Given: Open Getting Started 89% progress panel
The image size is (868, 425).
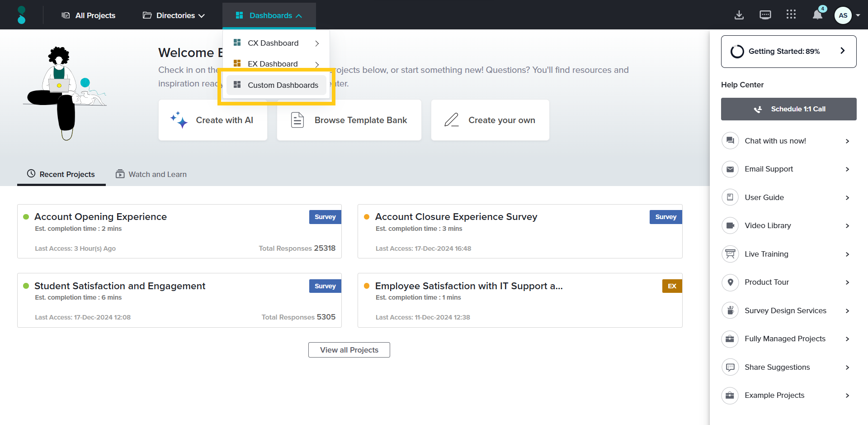Looking at the screenshot, I should pyautogui.click(x=788, y=52).
